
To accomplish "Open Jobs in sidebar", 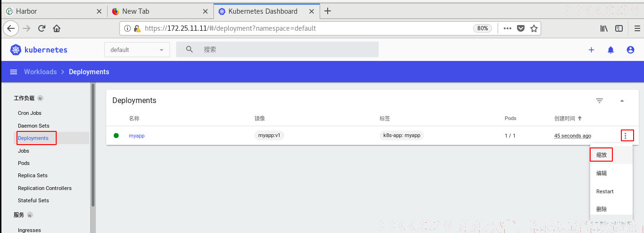I will 24,151.
